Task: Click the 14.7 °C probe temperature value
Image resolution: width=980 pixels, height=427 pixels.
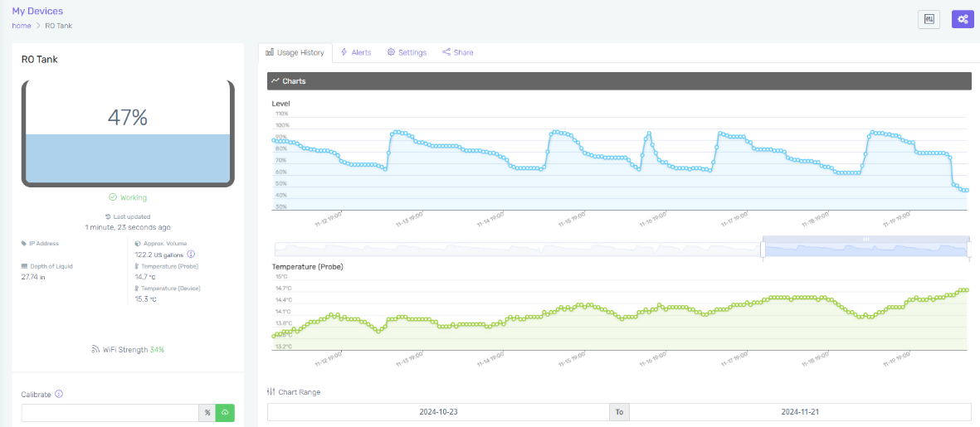Action: tap(145, 277)
